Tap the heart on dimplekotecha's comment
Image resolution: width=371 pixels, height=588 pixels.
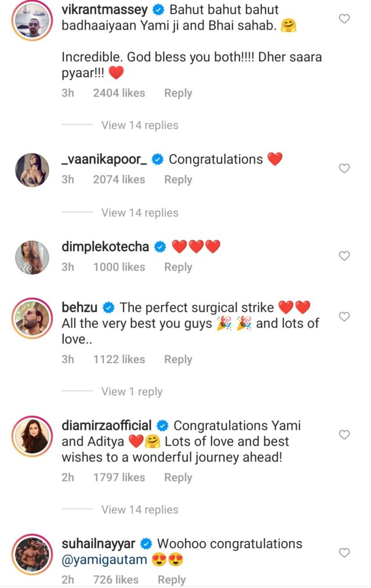coord(344,256)
